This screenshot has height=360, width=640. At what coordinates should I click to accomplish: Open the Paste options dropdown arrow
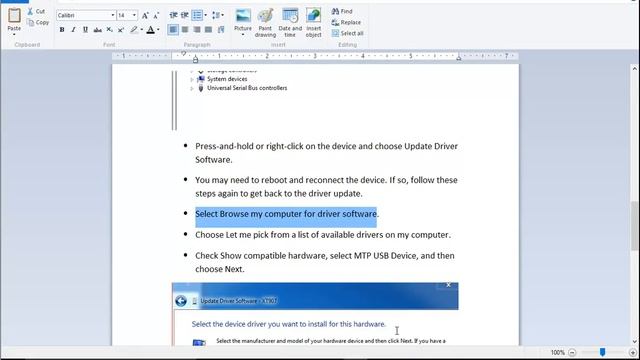(14, 35)
